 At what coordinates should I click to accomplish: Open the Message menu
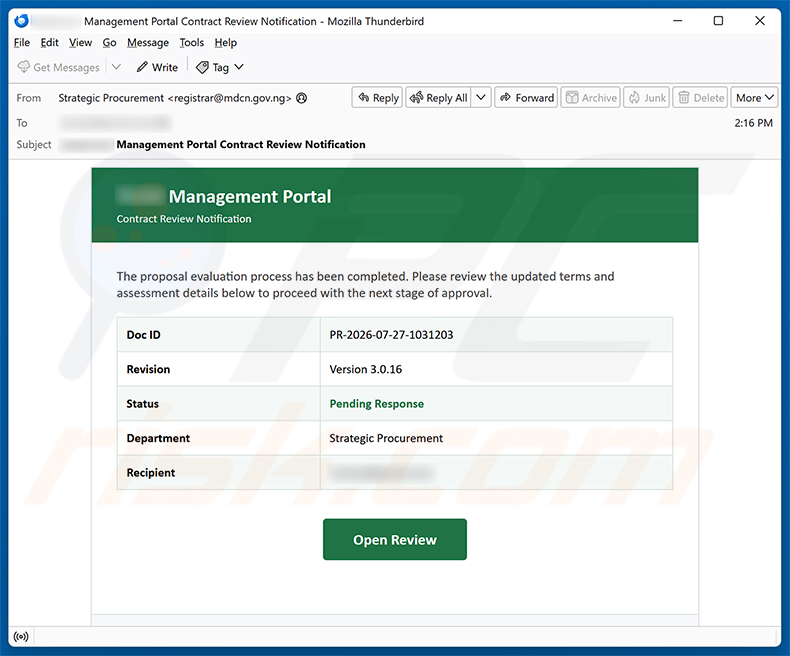click(x=148, y=43)
